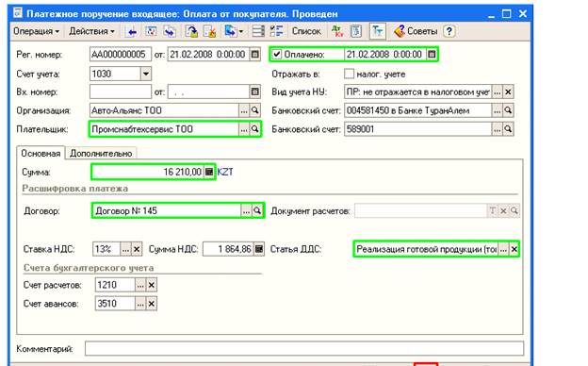The height and width of the screenshot is (366, 588).
Task: Open selection list for Договор № 145
Action: (x=246, y=211)
